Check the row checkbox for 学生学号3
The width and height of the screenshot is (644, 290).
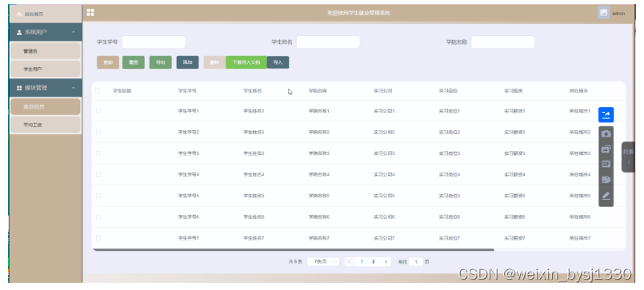[x=98, y=153]
